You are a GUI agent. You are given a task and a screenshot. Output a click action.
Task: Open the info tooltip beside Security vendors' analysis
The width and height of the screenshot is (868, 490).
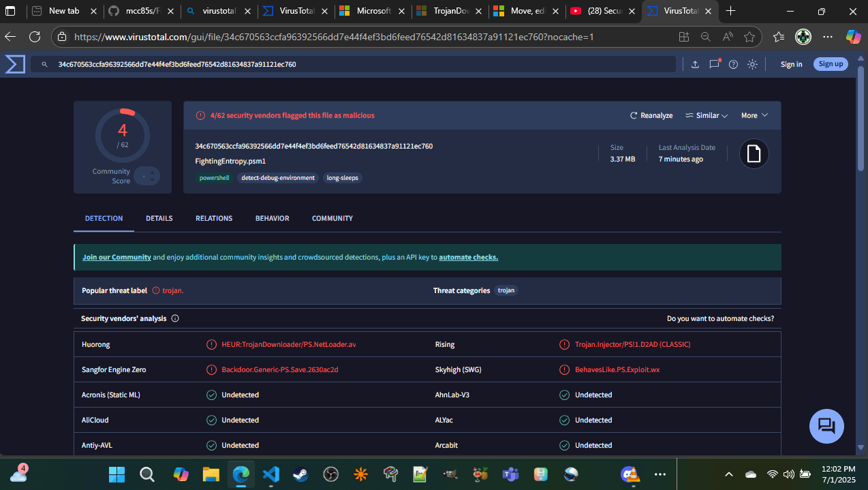[175, 318]
